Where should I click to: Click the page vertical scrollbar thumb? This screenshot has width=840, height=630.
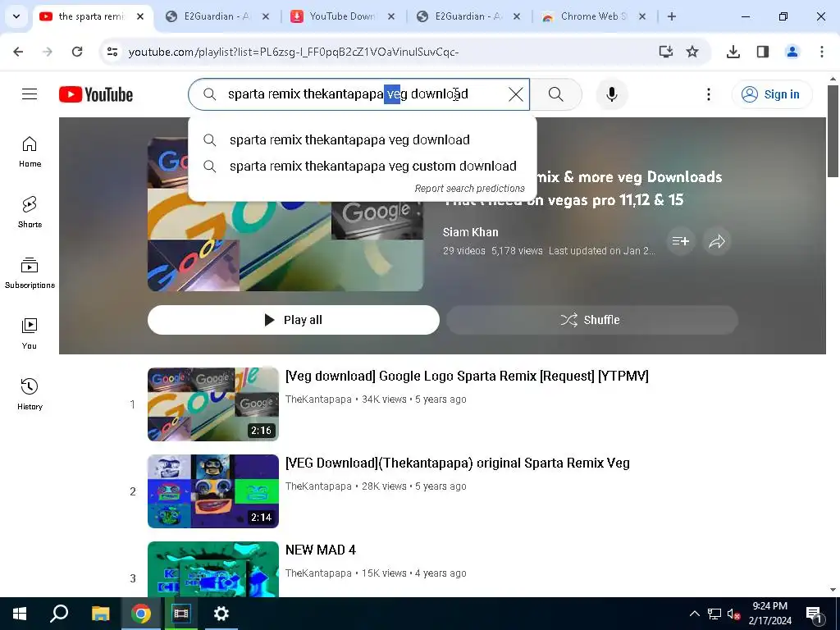(x=833, y=131)
